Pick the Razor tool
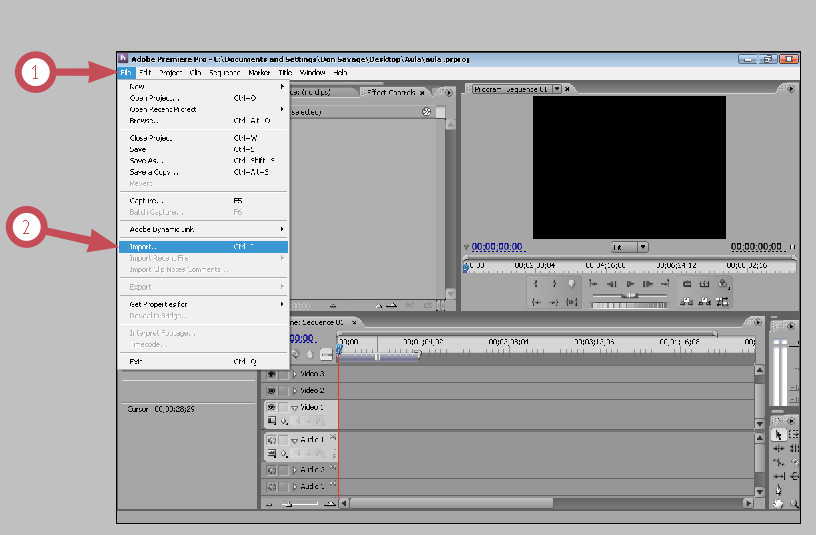 (x=794, y=462)
